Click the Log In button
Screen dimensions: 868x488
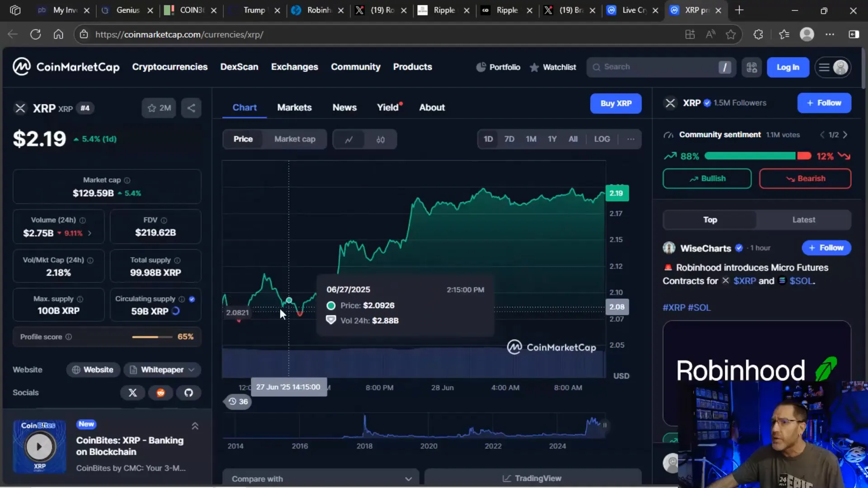(x=788, y=67)
